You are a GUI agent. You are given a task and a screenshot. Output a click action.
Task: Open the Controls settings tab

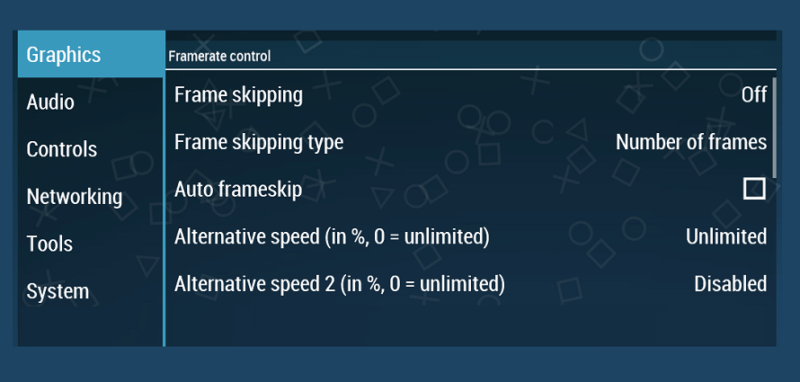91,149
